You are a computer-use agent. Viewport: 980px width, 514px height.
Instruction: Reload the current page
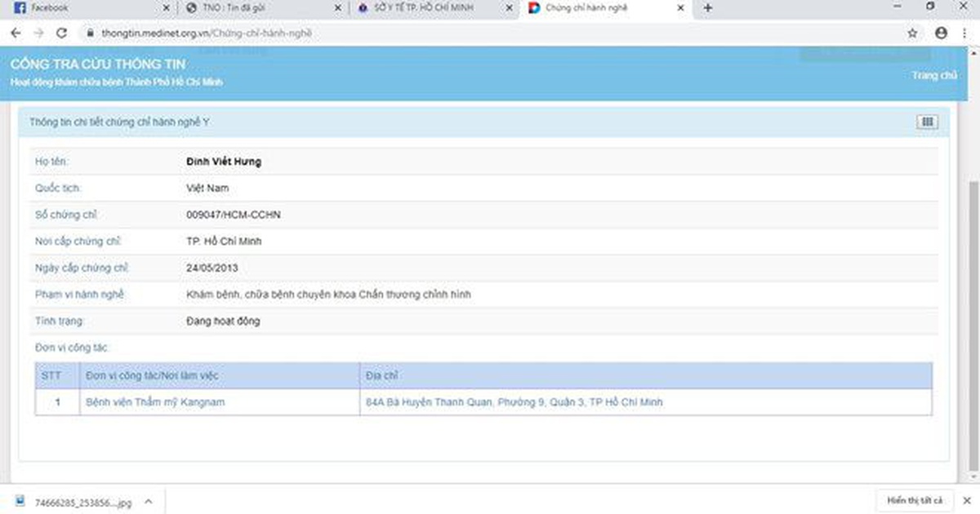[61, 33]
